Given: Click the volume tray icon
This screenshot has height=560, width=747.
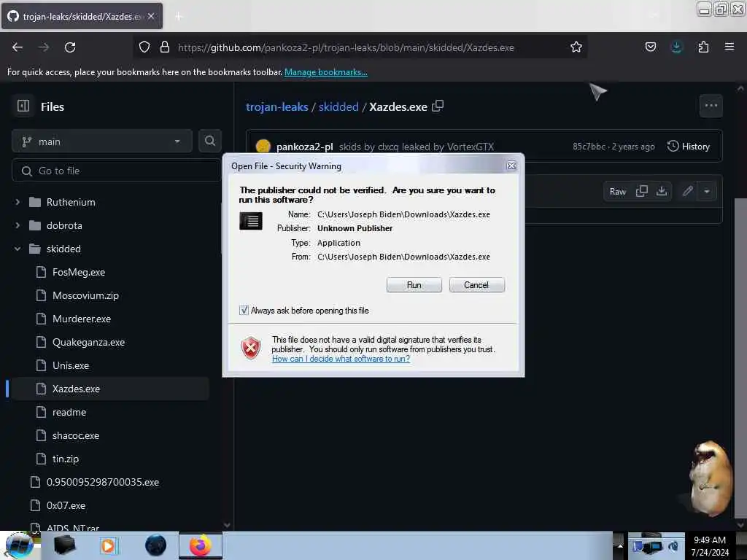Looking at the screenshot, I should point(673,547).
